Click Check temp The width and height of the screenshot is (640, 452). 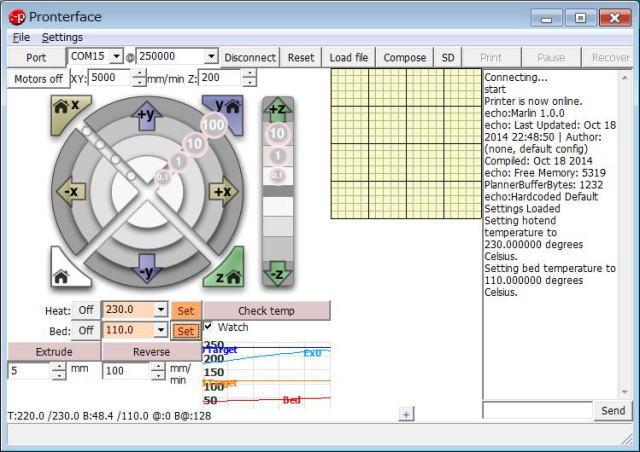266,311
